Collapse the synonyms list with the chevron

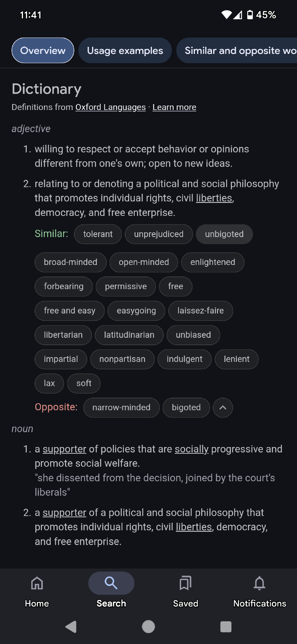tap(223, 408)
